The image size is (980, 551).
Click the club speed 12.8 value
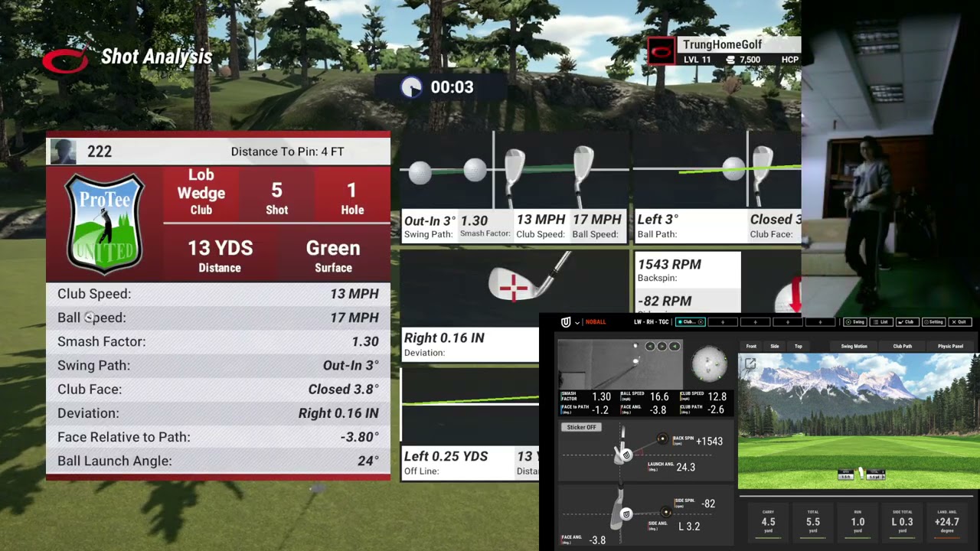point(717,396)
